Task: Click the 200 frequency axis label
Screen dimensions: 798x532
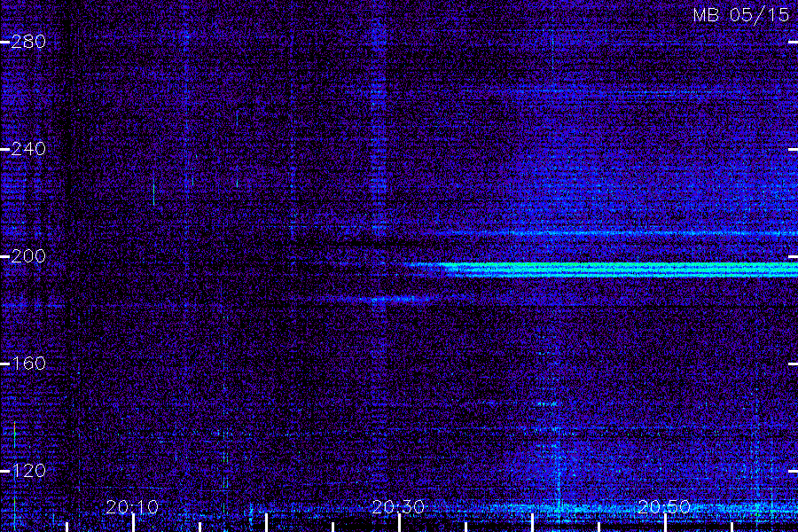Action: coord(28,256)
